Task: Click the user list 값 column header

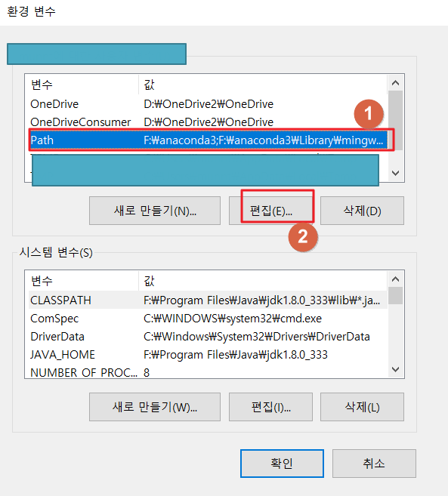Action: (263, 85)
